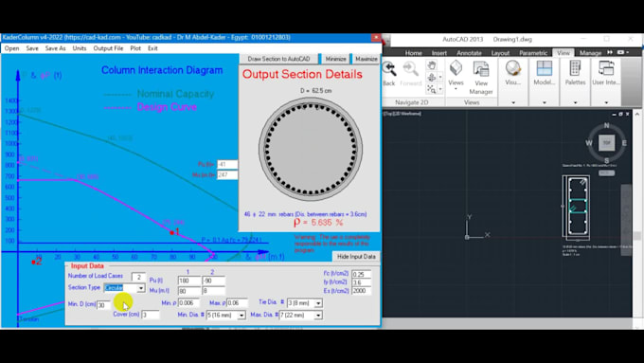The width and height of the screenshot is (644, 363).
Task: Click the Exit menu item
Action: pyautogui.click(x=152, y=48)
